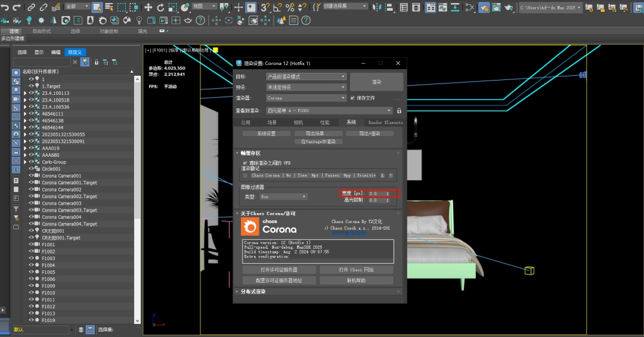Click the Align tool icon

[389, 7]
